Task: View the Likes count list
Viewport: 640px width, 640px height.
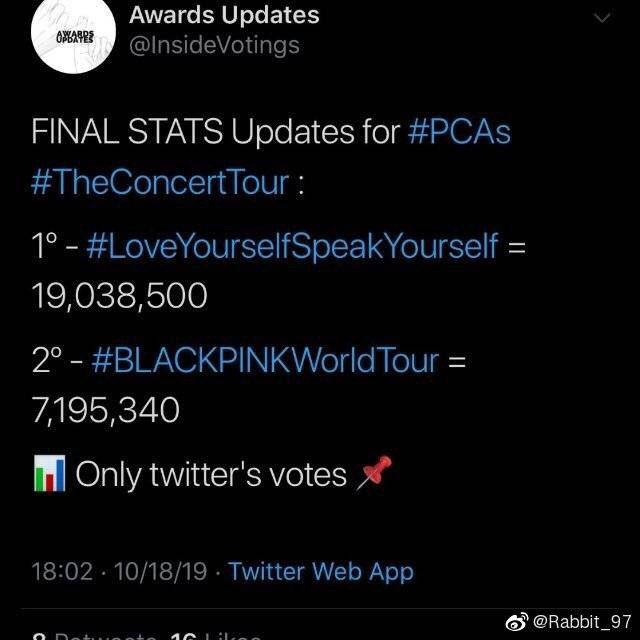Action: [x=215, y=637]
